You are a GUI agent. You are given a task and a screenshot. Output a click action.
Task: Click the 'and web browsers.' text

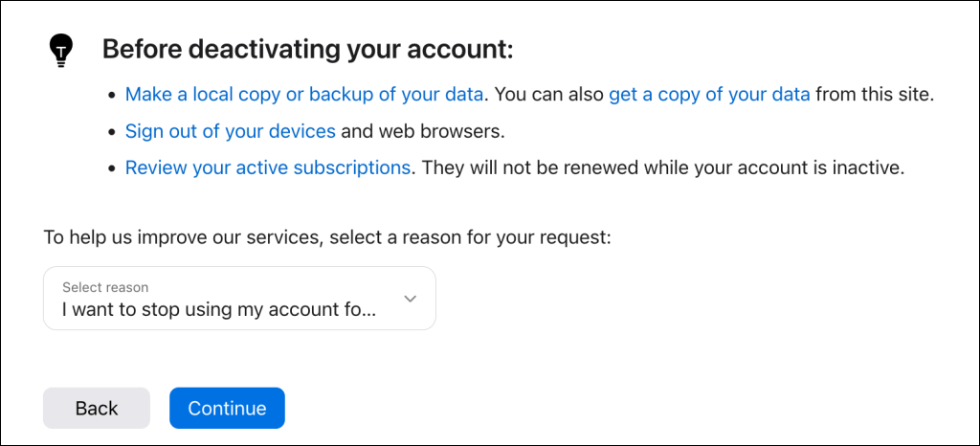[422, 132]
